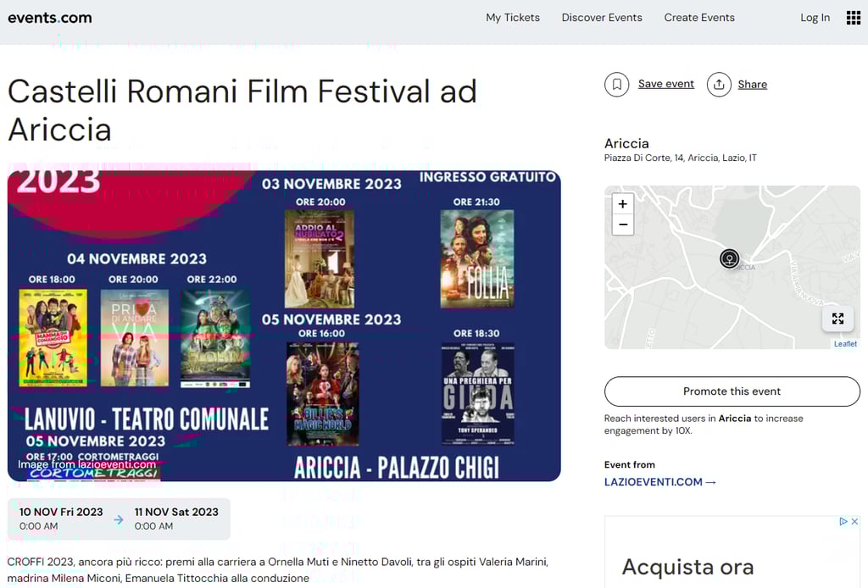The width and height of the screenshot is (868, 588).
Task: Click the CROFFI 2023 description text
Action: pos(277,569)
